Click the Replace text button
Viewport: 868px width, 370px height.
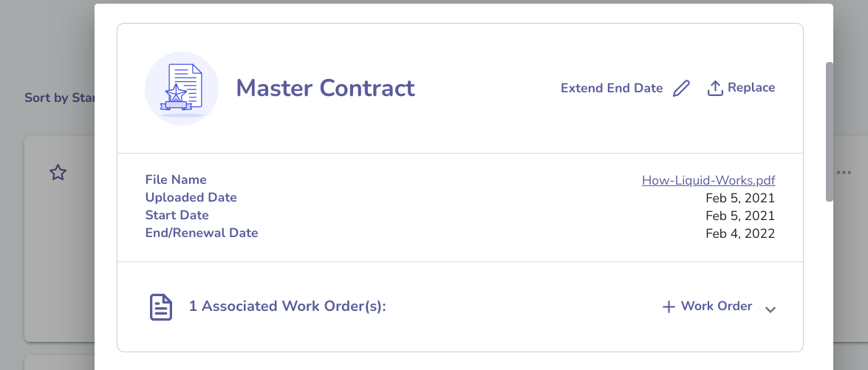click(751, 87)
